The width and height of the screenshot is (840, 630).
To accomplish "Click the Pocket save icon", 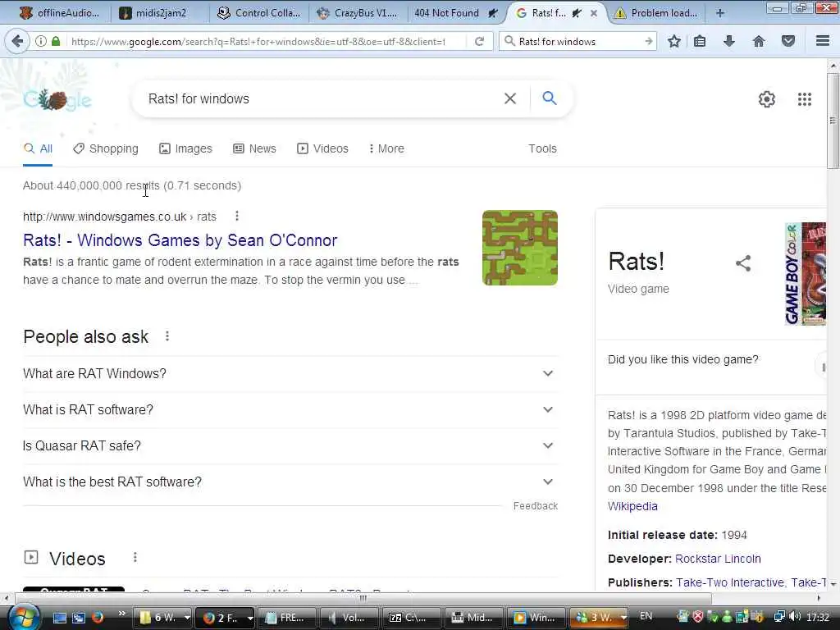I will (788, 41).
